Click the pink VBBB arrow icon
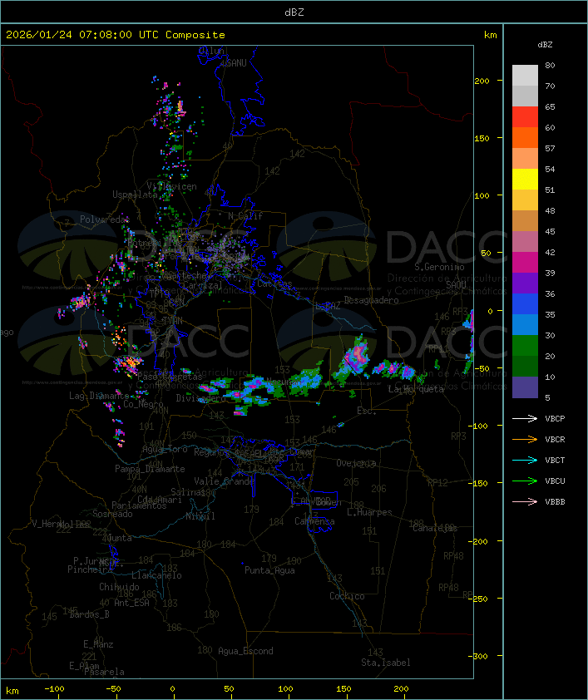Viewport: 588px width, 700px height. pyautogui.click(x=525, y=501)
